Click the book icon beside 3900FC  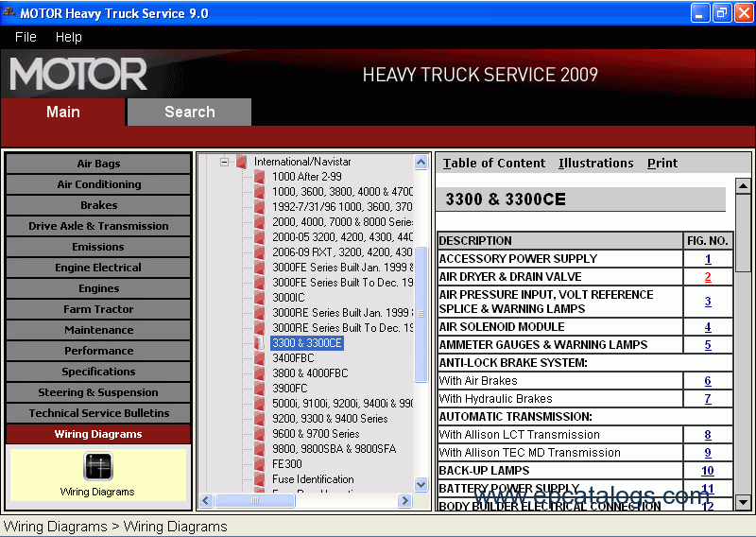tap(259, 389)
